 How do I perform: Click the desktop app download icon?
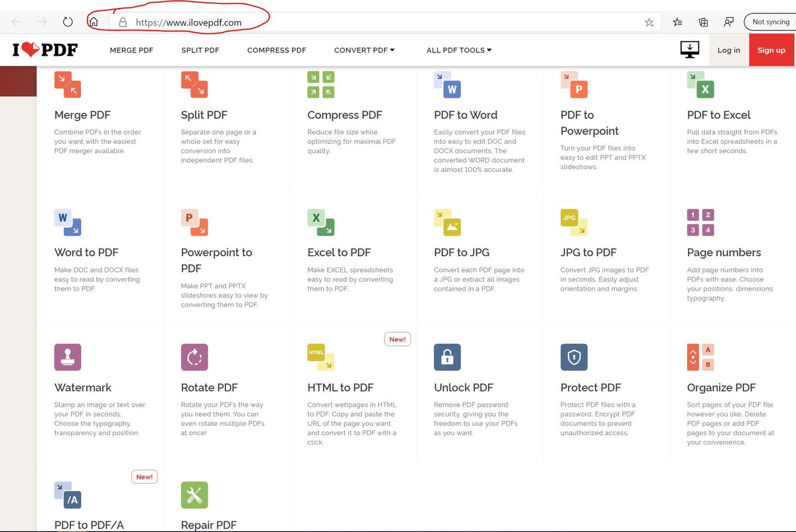pyautogui.click(x=690, y=50)
